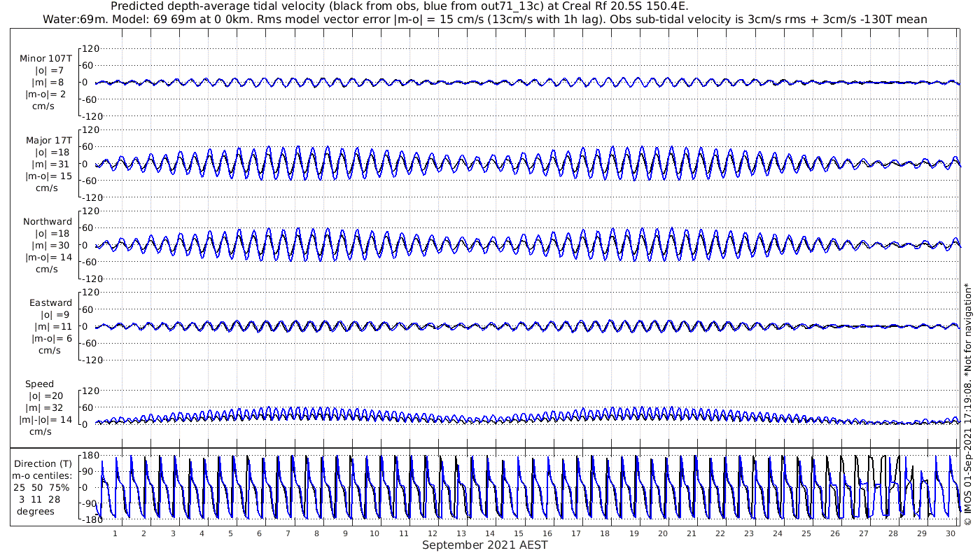Click the date label '21' on the x-axis
The width and height of the screenshot is (980, 560).
click(x=692, y=533)
